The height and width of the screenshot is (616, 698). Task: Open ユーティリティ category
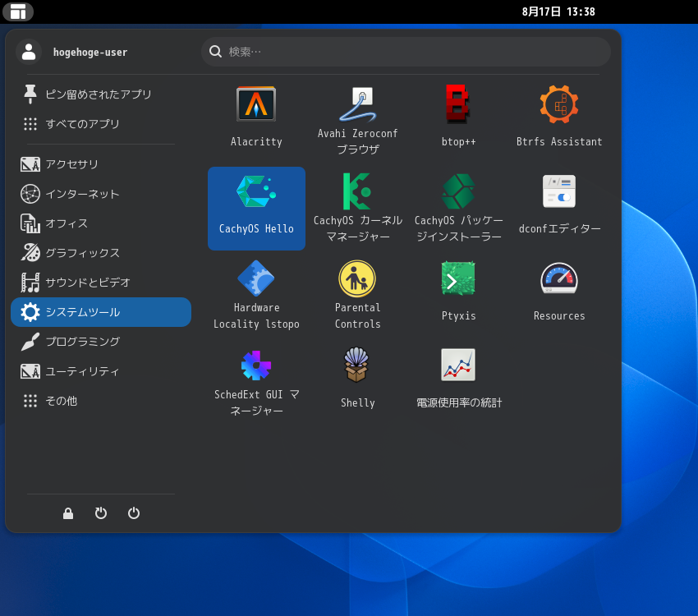(101, 371)
